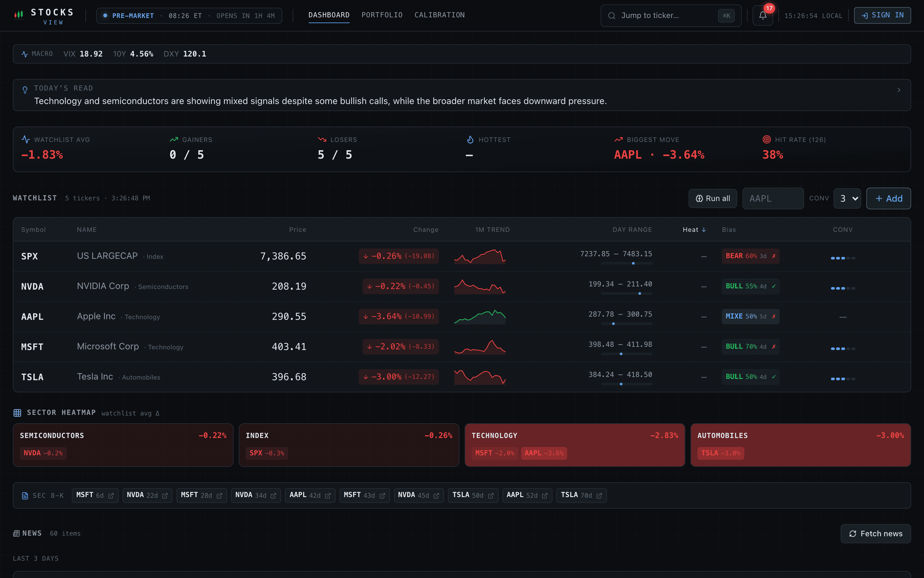This screenshot has width=924, height=578.
Task: Open external link icon on NVDA 22d filing
Action: pos(165,496)
